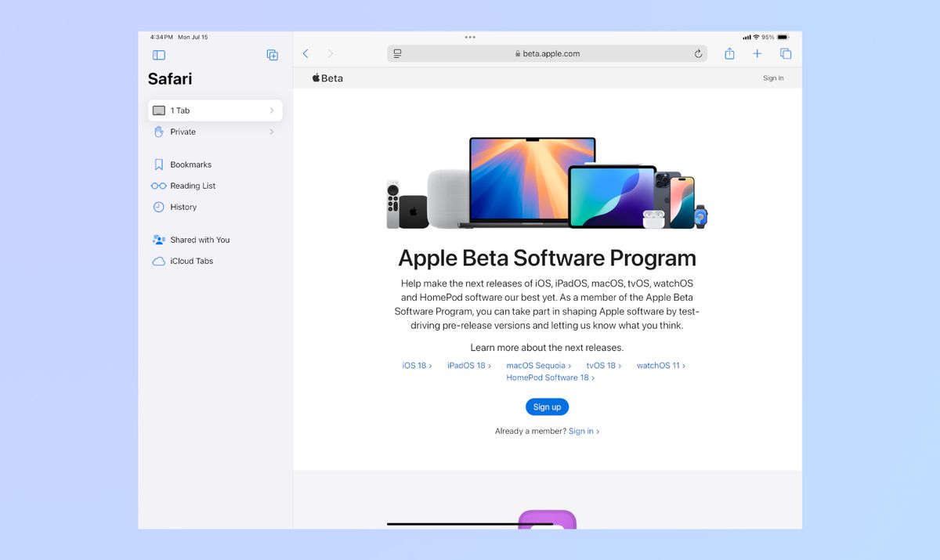Tap the beta.apple.com address field
Viewport: 940px width, 560px height.
(548, 53)
